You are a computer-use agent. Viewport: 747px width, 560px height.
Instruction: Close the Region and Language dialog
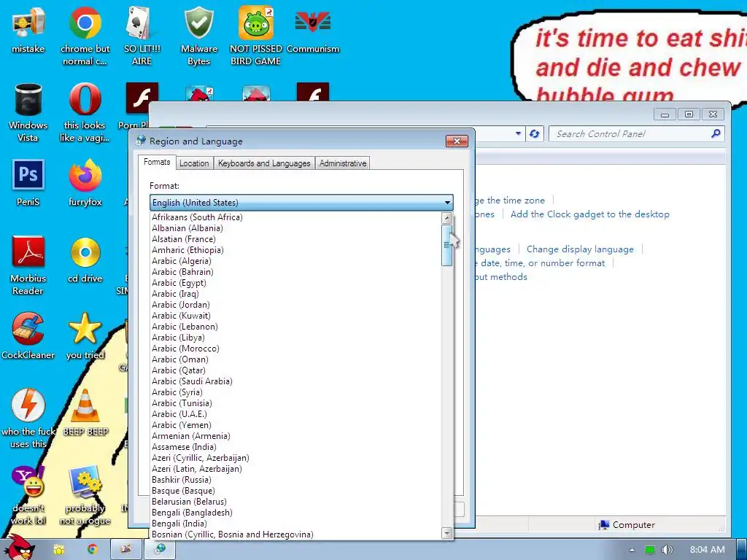coord(457,141)
